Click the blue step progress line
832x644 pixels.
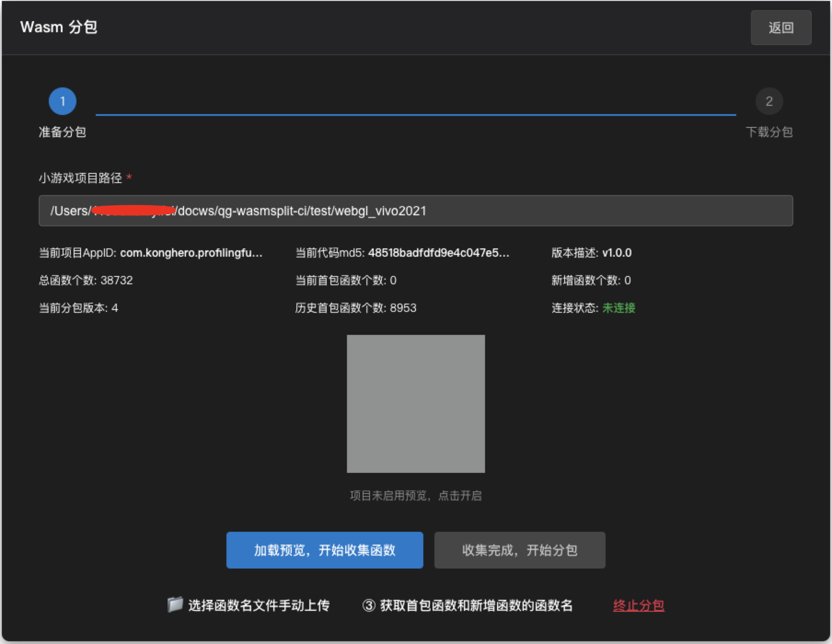(x=415, y=115)
